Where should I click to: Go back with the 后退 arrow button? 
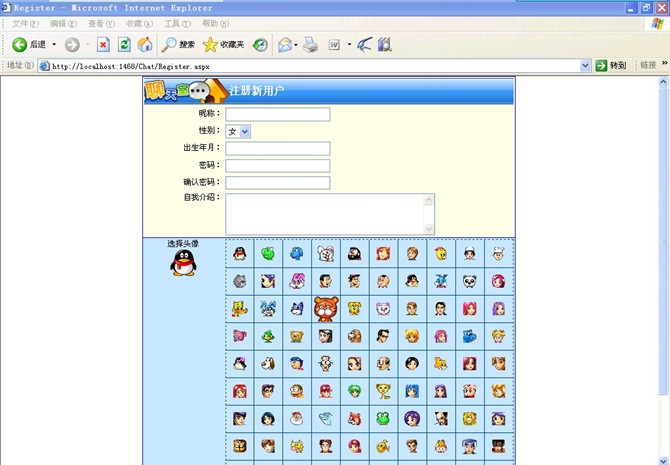pyautogui.click(x=29, y=44)
